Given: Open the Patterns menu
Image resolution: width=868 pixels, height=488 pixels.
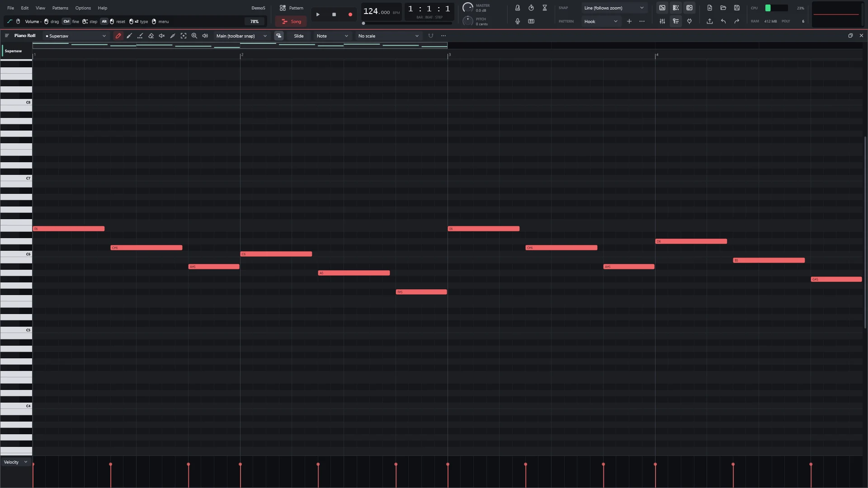Looking at the screenshot, I should [x=60, y=8].
